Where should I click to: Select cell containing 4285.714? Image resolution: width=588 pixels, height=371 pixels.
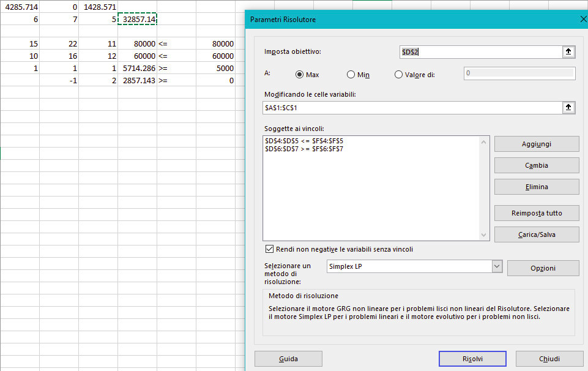click(20, 6)
